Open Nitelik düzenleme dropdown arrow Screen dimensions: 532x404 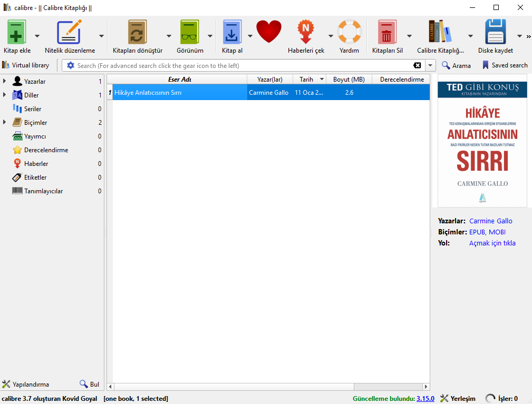click(101, 36)
